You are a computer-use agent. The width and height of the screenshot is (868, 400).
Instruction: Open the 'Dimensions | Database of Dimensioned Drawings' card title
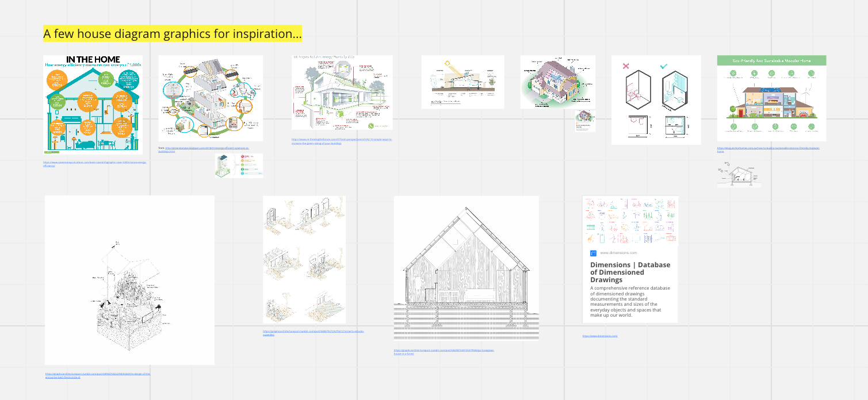(x=630, y=272)
